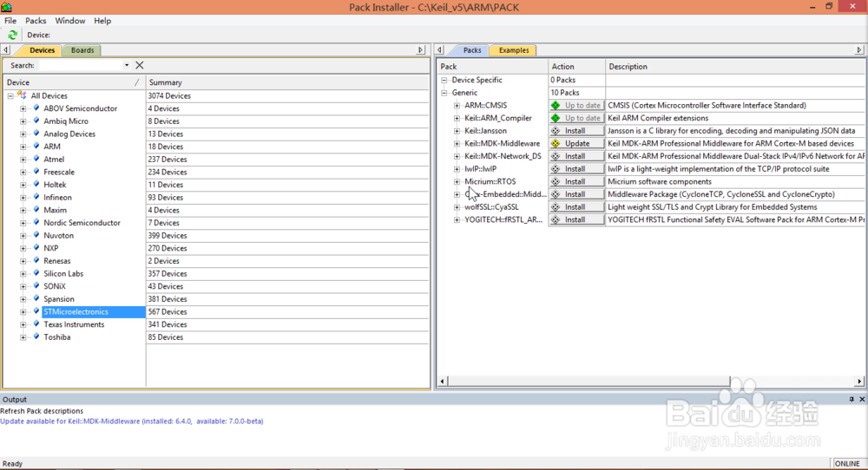Open the Help menu

[102, 21]
